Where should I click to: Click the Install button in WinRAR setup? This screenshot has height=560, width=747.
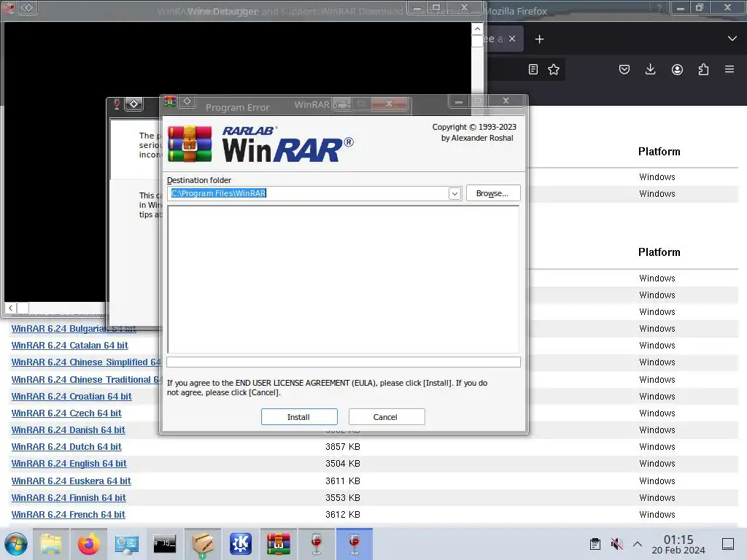[x=299, y=416]
